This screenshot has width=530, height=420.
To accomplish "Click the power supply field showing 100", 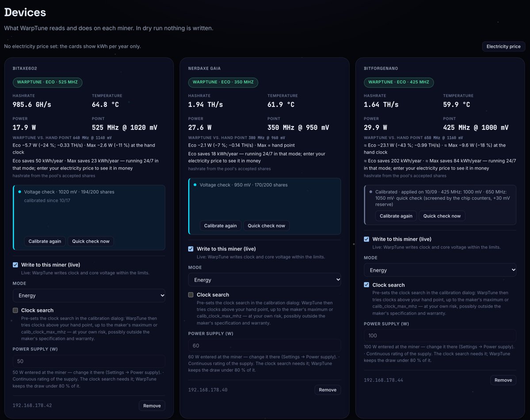I will pos(440,336).
